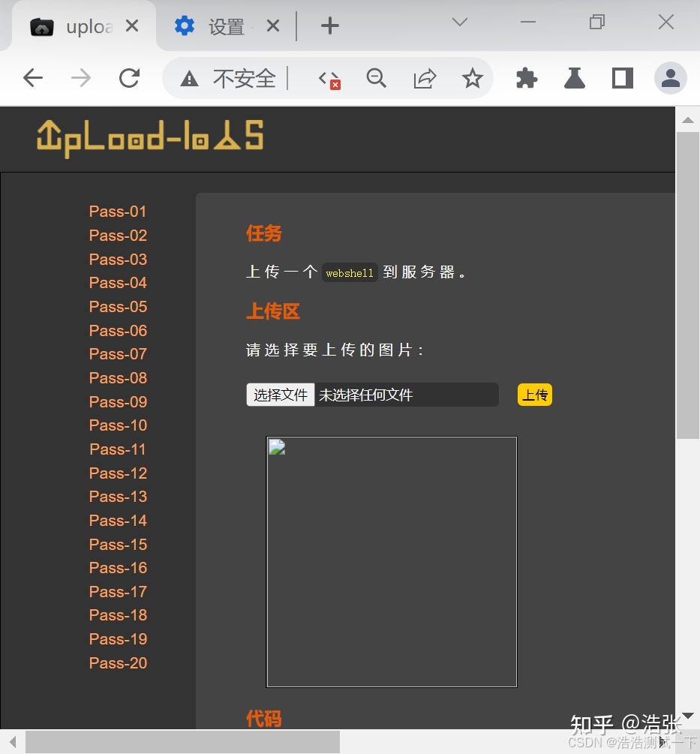Open Pass-15 level
Screen dimensions: 700x754
[118, 545]
